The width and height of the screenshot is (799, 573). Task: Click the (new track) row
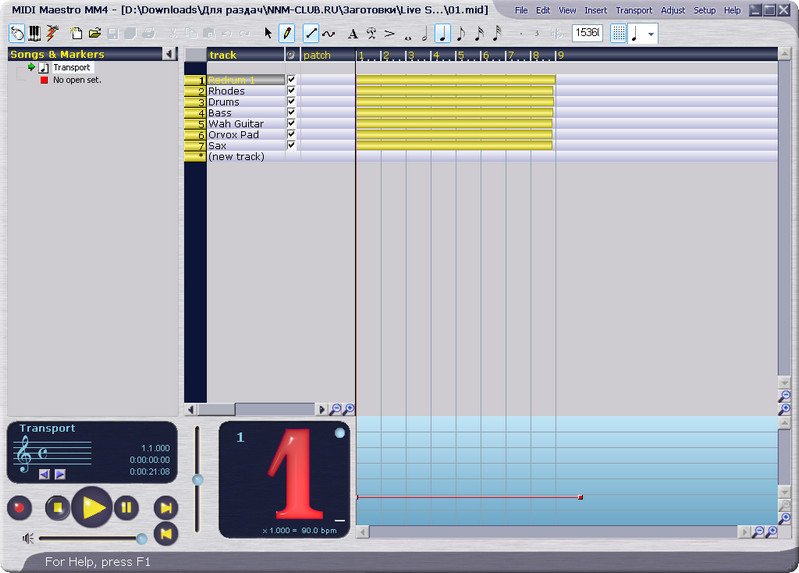coord(236,156)
